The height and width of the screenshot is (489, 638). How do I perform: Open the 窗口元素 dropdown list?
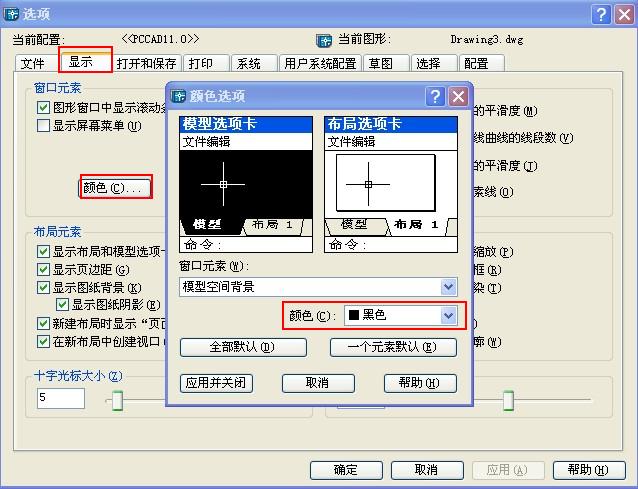pos(448,287)
